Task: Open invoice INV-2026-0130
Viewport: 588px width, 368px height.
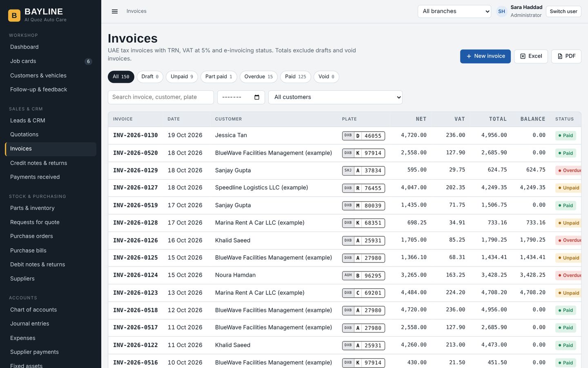Action: click(x=135, y=135)
